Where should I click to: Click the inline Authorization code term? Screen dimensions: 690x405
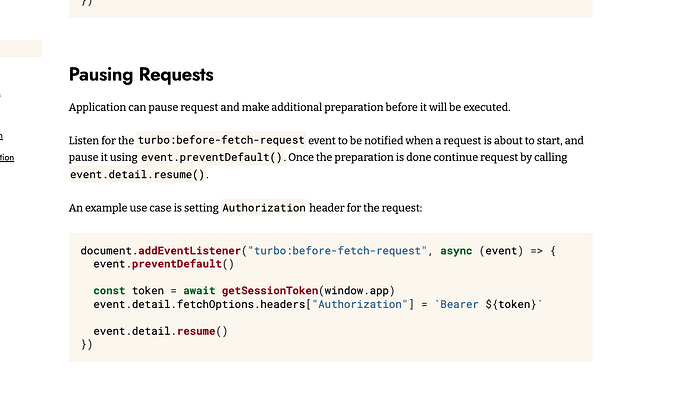[263, 208]
